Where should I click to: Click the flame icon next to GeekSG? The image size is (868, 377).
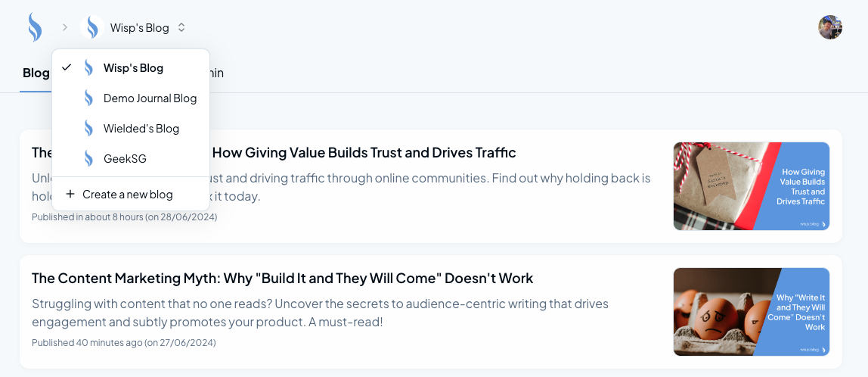pos(89,159)
